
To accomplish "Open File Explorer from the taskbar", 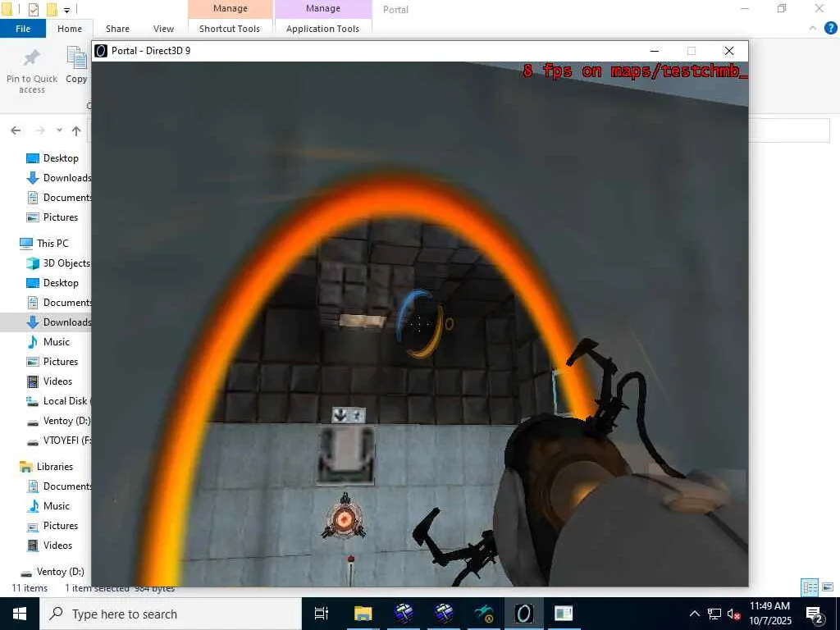I will click(x=363, y=614).
